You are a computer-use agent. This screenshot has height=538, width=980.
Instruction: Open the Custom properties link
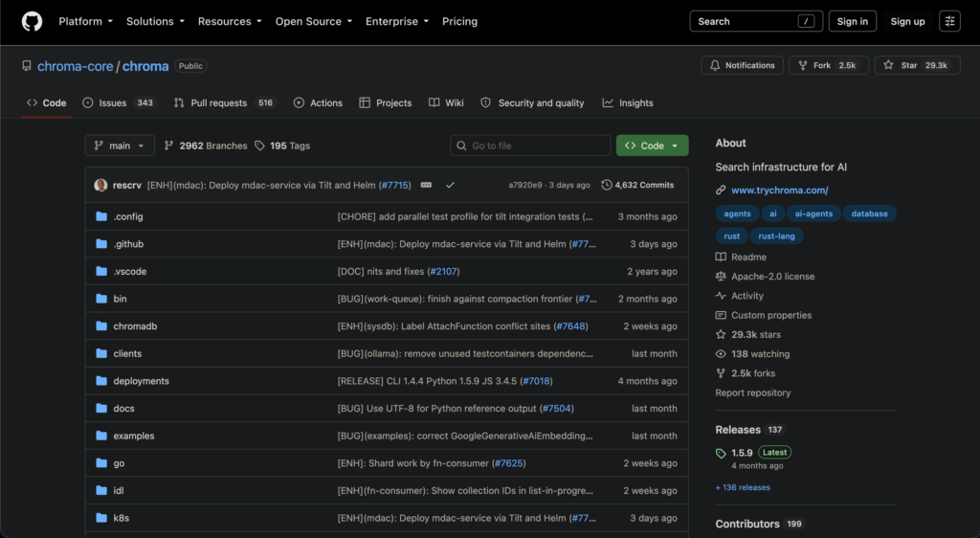pyautogui.click(x=764, y=315)
